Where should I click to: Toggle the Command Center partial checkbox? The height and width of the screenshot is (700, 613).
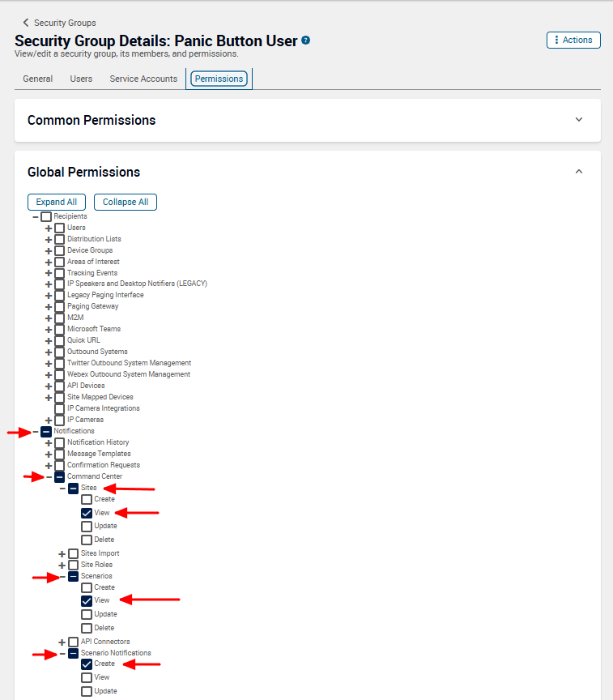tap(60, 477)
